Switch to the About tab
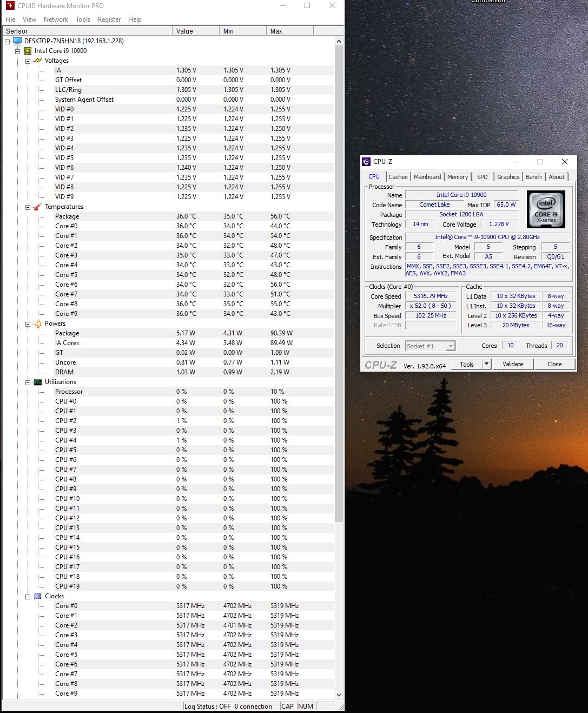588x713 pixels. pyautogui.click(x=557, y=177)
